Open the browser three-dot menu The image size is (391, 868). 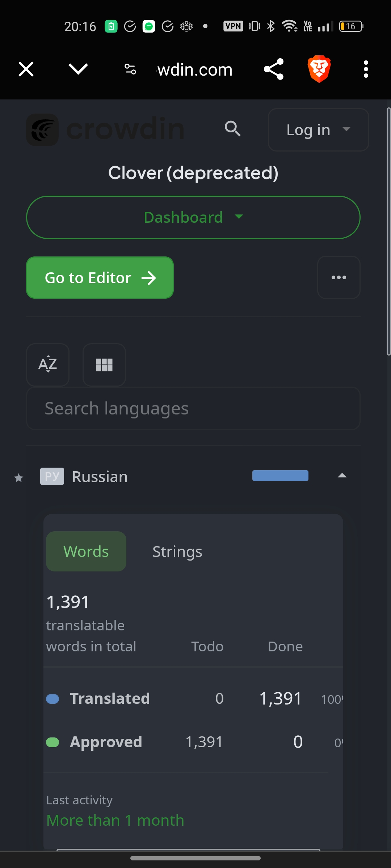click(366, 69)
